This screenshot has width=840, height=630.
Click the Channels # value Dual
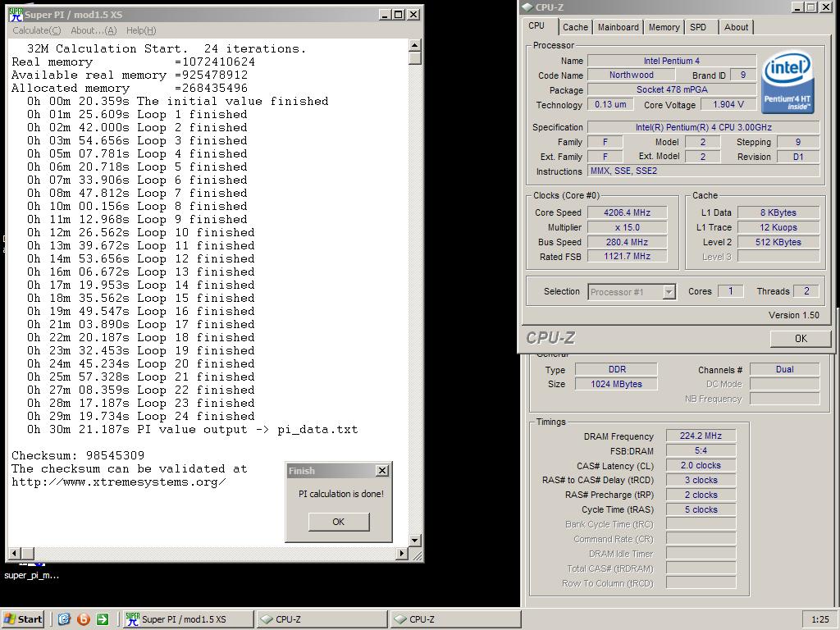(785, 369)
